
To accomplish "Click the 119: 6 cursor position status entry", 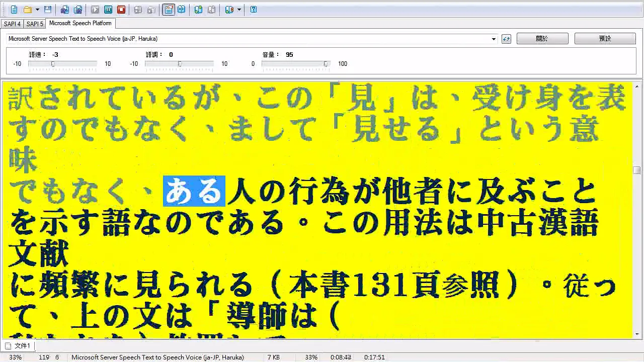I will (49, 357).
